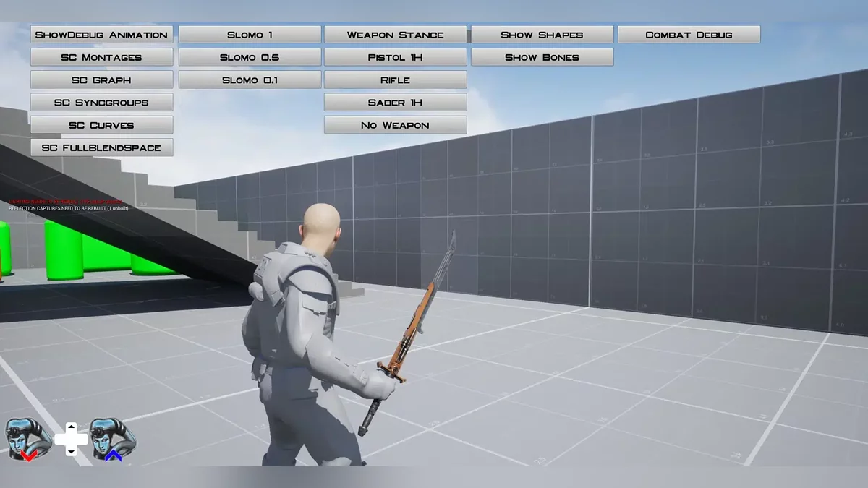Click the character portrait with blue arrow

click(x=113, y=440)
